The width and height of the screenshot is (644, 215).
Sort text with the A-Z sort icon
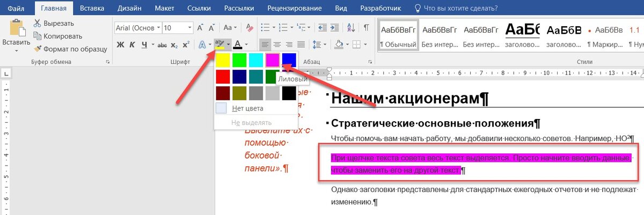[x=352, y=28]
